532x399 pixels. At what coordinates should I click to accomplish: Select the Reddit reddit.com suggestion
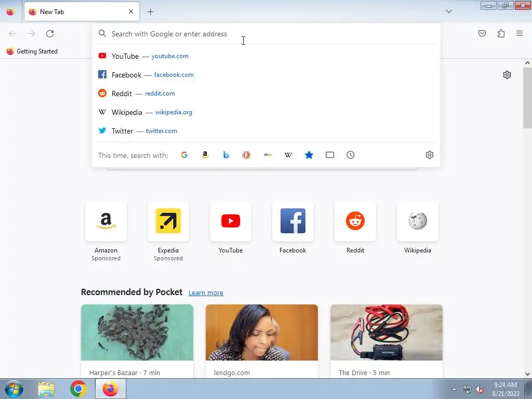point(266,94)
